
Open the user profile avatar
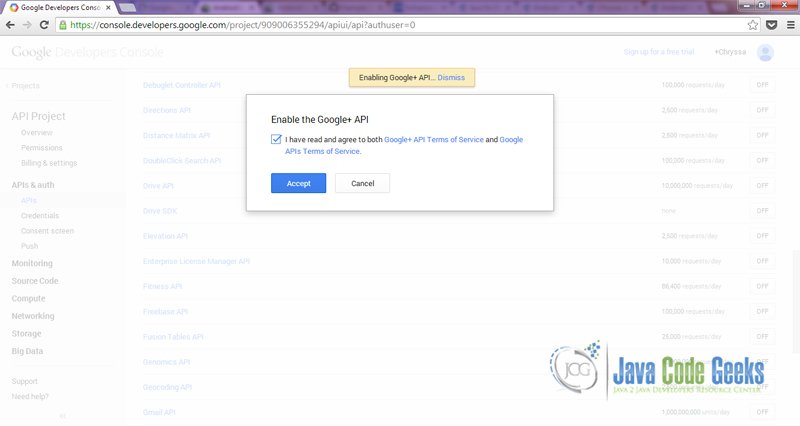point(765,53)
